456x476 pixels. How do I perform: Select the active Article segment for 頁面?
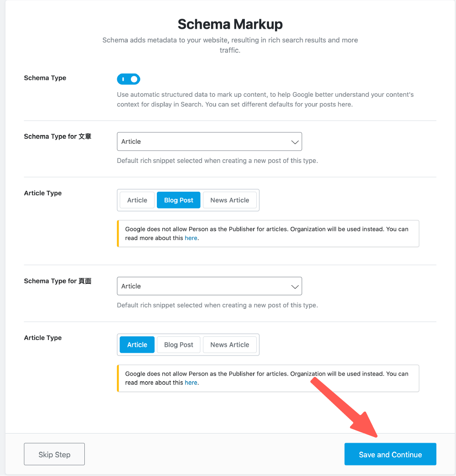click(136, 345)
